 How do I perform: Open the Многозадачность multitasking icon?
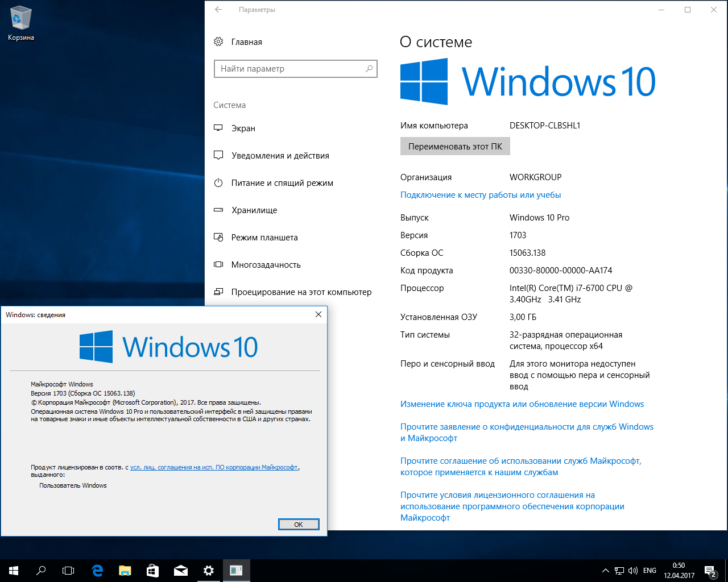[218, 264]
